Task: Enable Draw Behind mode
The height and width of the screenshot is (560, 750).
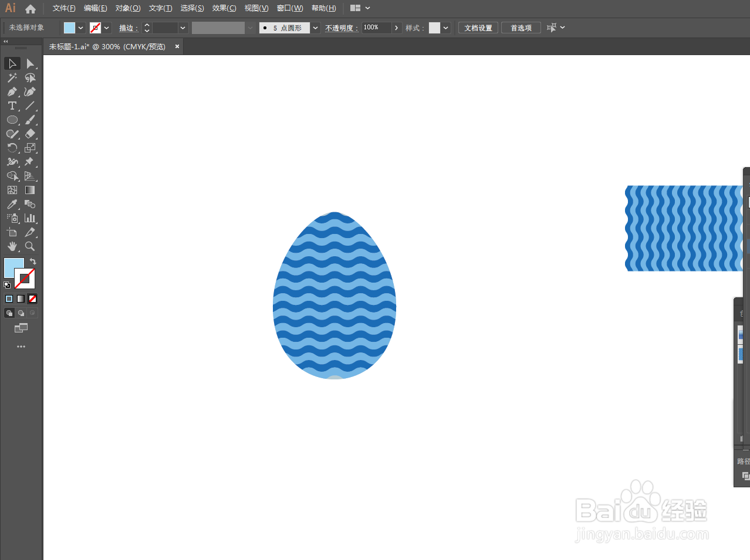Action: [x=21, y=313]
